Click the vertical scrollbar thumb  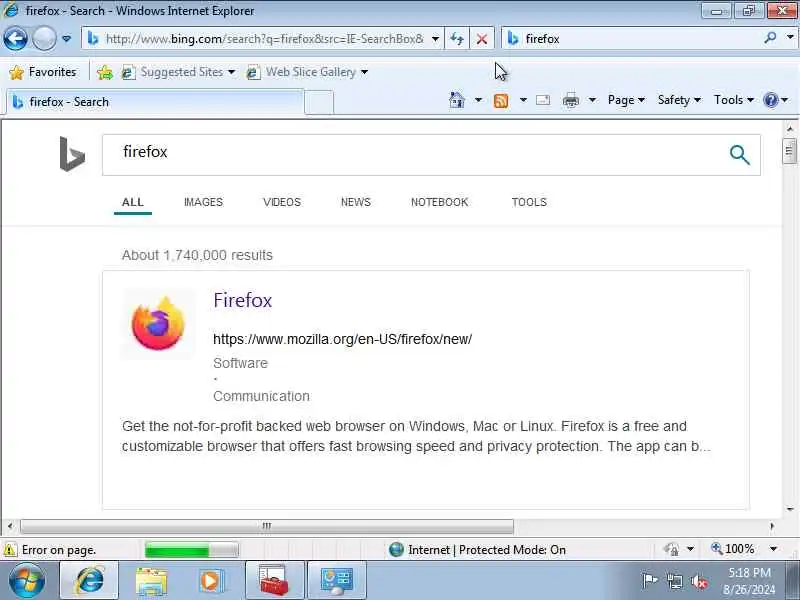click(789, 151)
